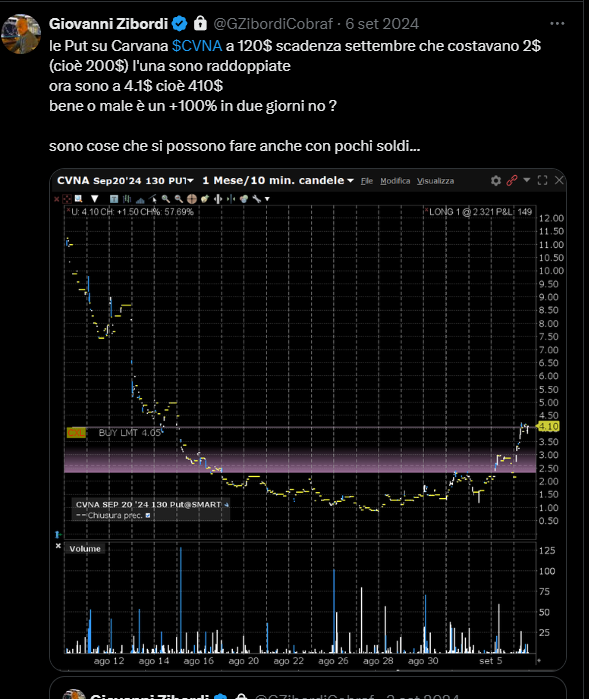This screenshot has width=589, height=699.
Task: Open the Visualizza menu
Action: [435, 181]
